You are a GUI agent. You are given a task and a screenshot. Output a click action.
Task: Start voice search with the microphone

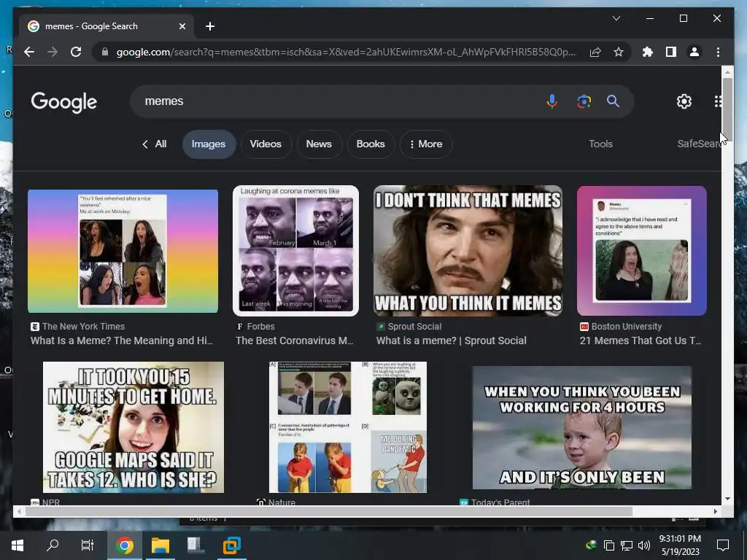click(552, 101)
